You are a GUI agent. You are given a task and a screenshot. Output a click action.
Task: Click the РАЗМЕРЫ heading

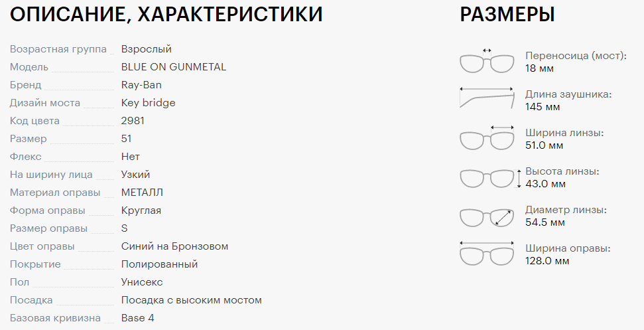tap(507, 15)
